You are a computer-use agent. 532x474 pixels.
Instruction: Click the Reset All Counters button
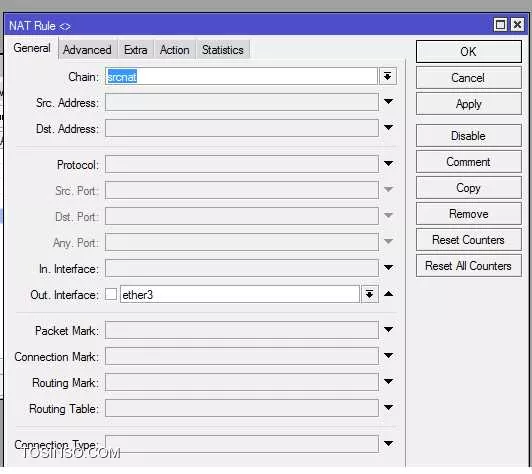point(469,266)
